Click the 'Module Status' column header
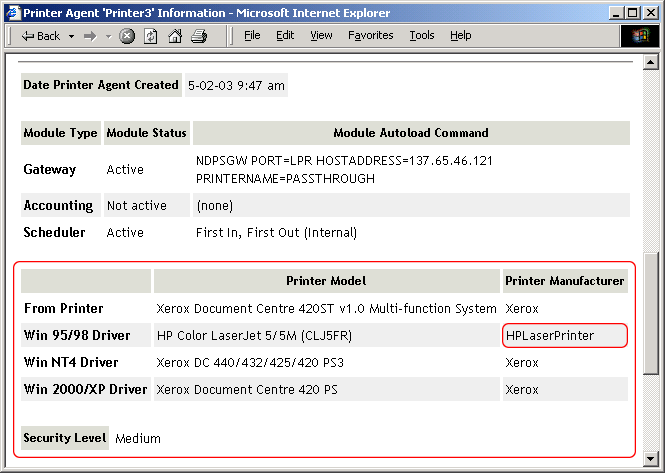 pyautogui.click(x=147, y=133)
